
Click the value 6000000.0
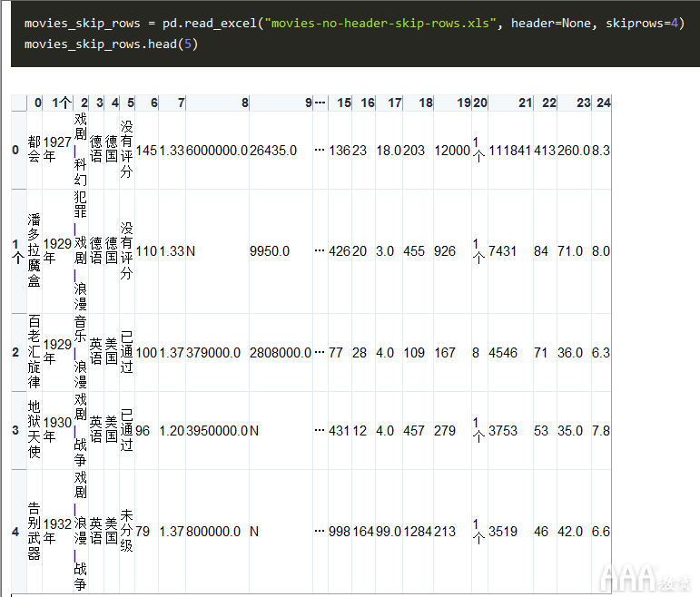click(216, 151)
